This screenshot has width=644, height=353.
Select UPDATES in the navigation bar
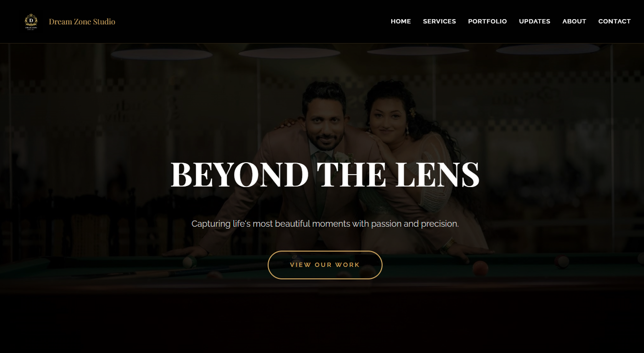[x=535, y=22]
